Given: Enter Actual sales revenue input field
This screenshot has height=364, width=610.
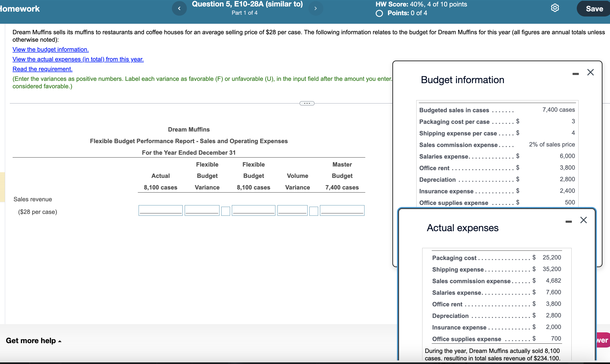Looking at the screenshot, I should (x=160, y=210).
